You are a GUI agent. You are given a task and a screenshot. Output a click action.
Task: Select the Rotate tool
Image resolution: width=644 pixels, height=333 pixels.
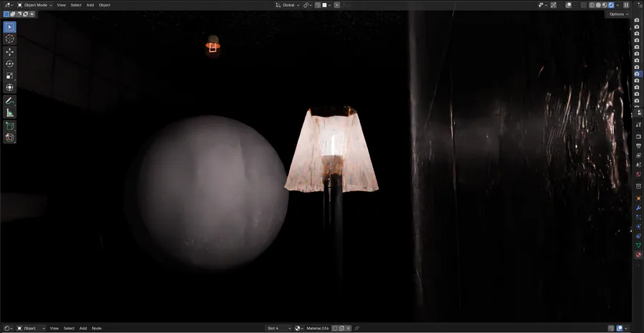10,64
